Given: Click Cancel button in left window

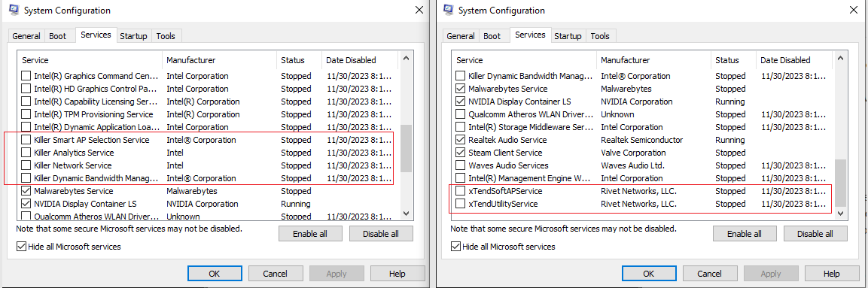Looking at the screenshot, I should click(x=276, y=274).
